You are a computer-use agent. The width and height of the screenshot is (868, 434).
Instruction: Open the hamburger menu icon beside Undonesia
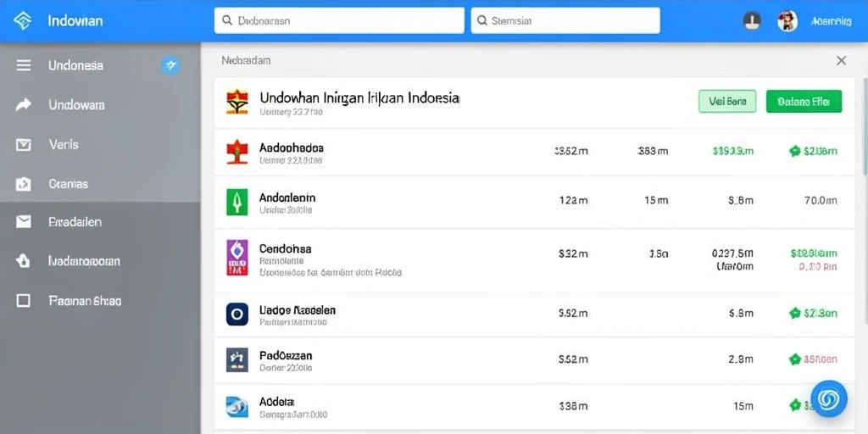[23, 66]
